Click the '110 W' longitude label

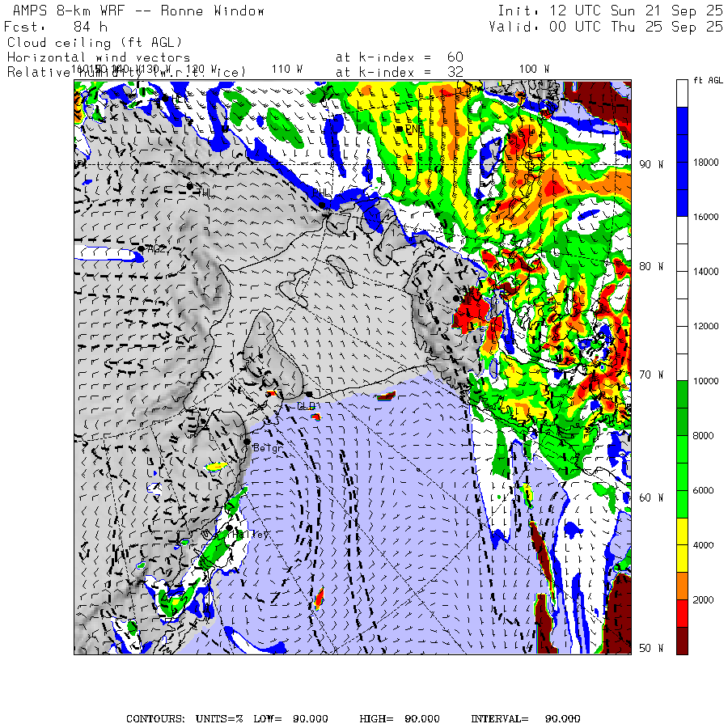click(287, 70)
